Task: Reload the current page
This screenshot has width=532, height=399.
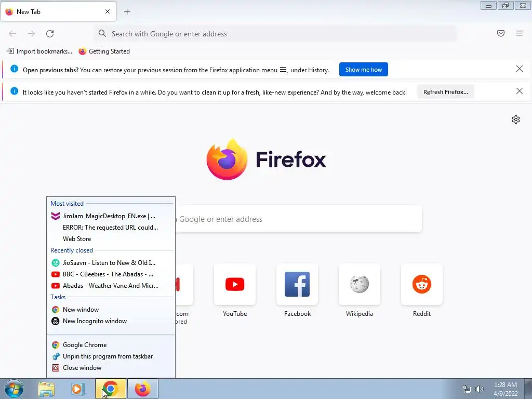Action: (x=50, y=34)
